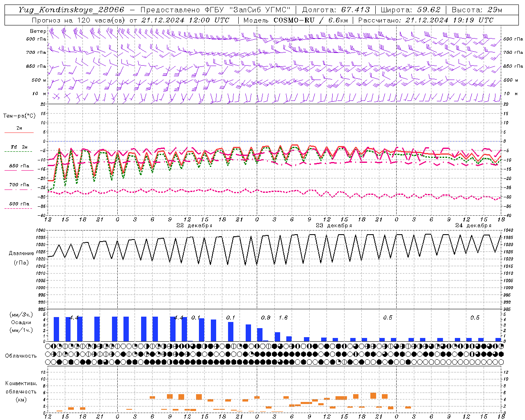Click the Td 2м legend label

point(19,147)
